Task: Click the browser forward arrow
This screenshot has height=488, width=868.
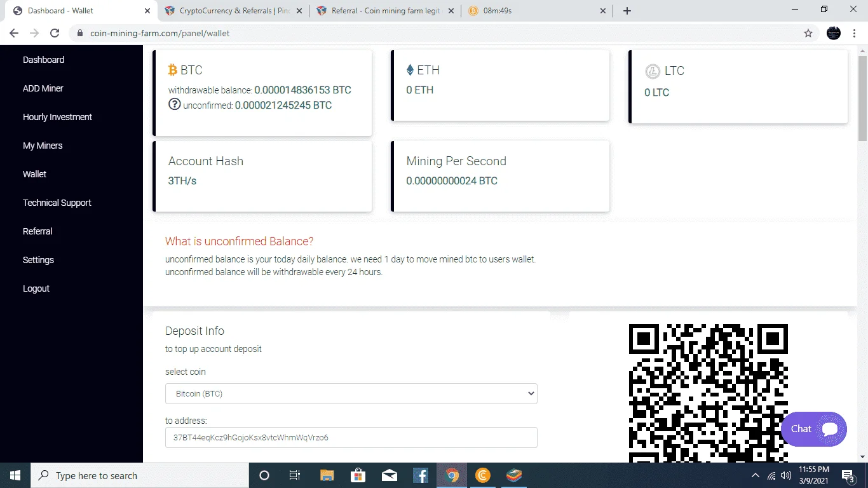Action: click(34, 33)
